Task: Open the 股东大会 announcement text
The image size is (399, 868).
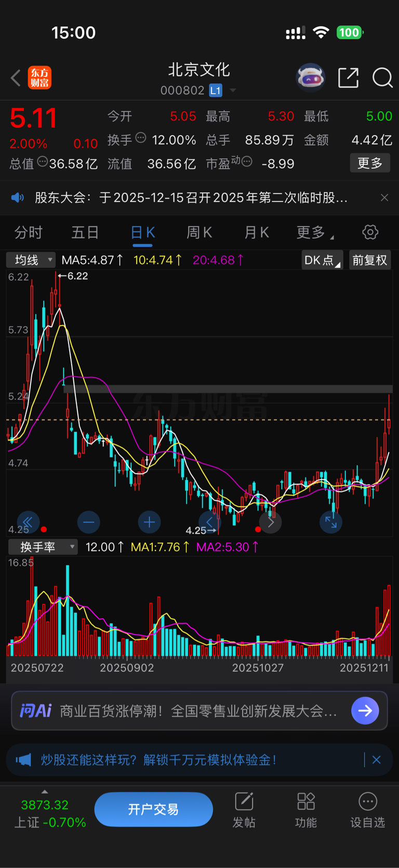Action: click(x=191, y=198)
